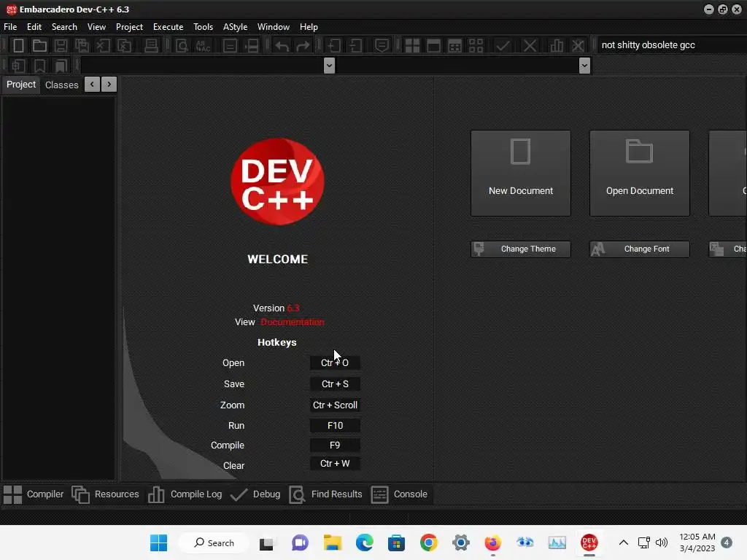Click the F9 Compile hotkey box
747x560 pixels.
(x=335, y=446)
